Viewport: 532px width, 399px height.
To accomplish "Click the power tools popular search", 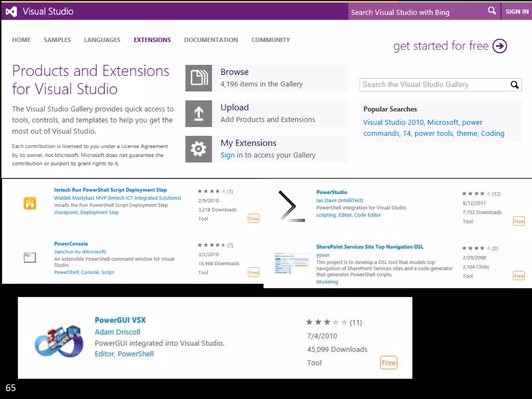I will (x=434, y=134).
